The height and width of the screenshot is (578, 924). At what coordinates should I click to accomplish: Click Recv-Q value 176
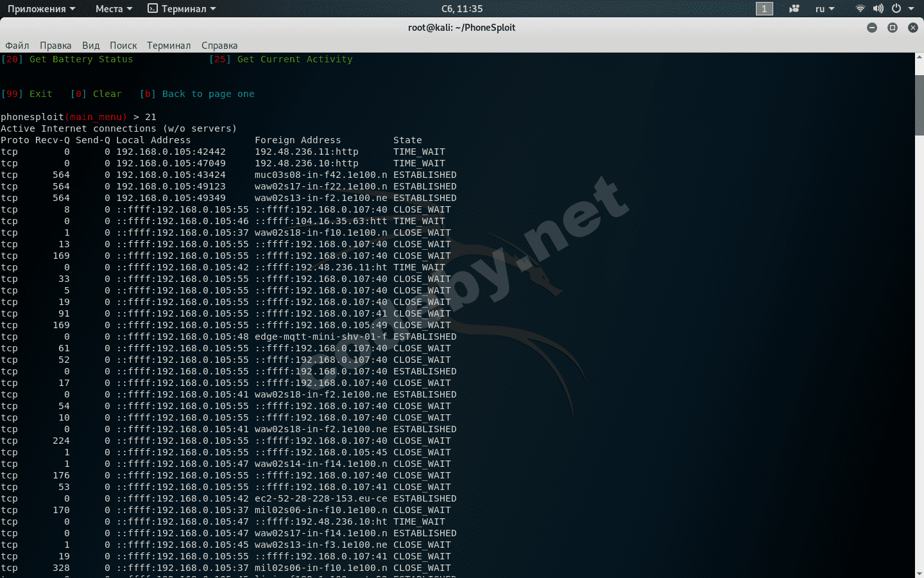[x=61, y=475]
